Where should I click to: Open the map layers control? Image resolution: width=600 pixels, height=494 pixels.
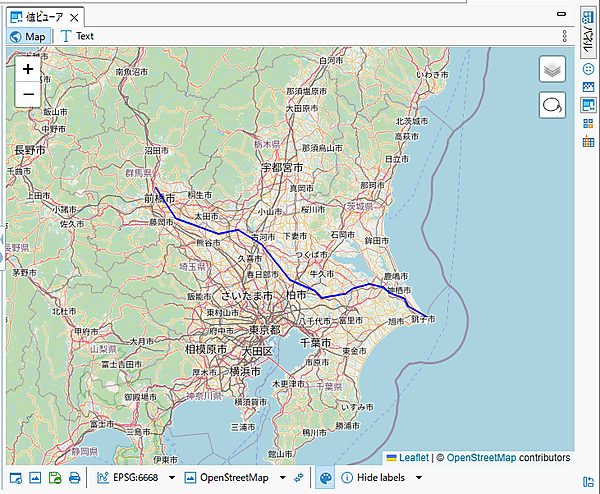click(x=553, y=69)
